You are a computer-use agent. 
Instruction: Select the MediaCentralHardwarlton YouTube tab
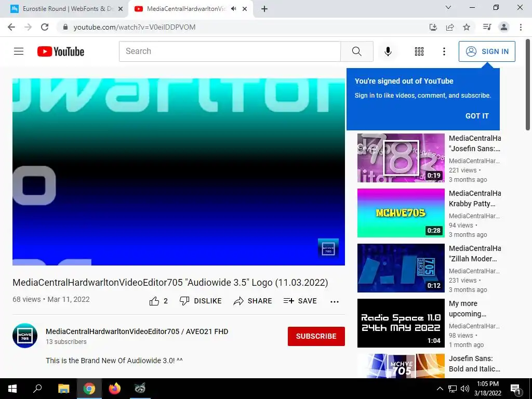pyautogui.click(x=186, y=9)
